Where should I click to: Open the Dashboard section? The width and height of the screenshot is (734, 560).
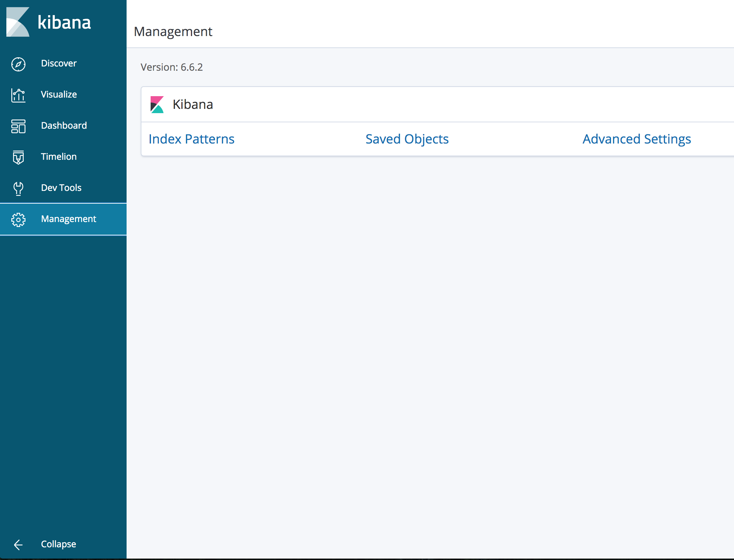tap(64, 126)
